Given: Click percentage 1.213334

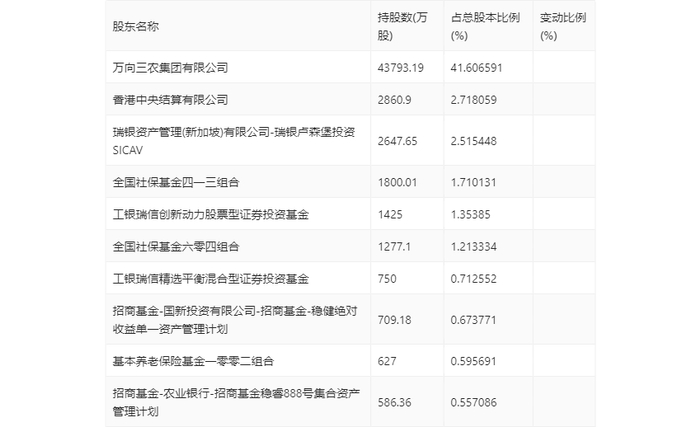Looking at the screenshot, I should click(474, 247).
